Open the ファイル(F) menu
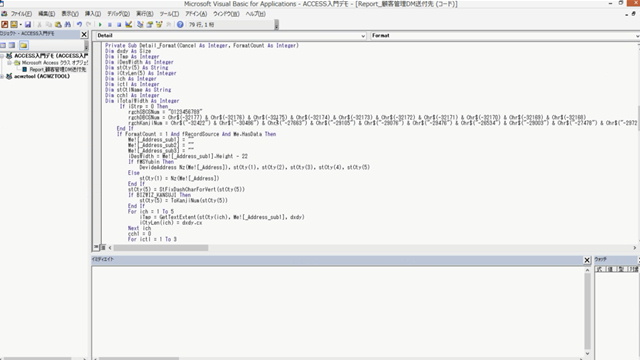640x360 pixels. [x=21, y=14]
